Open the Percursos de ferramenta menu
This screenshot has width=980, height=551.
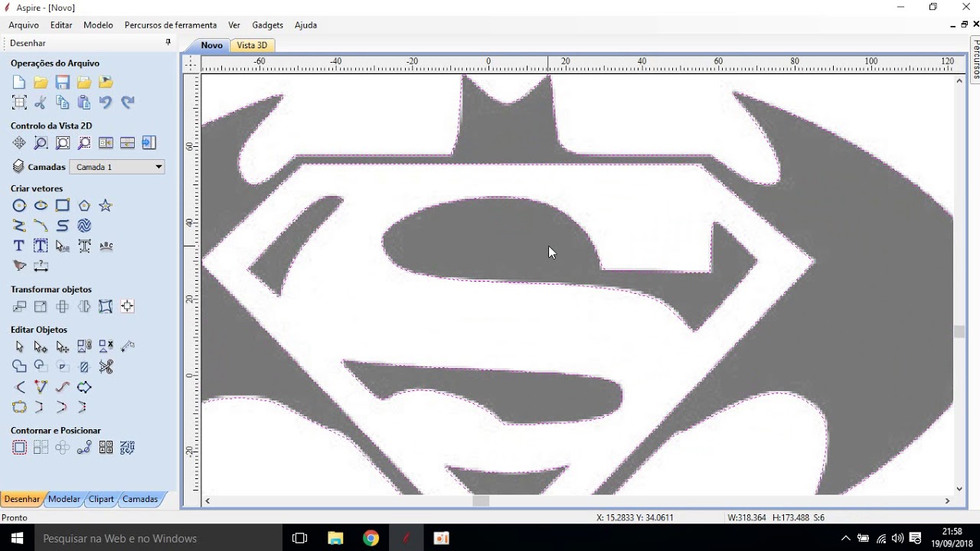[171, 25]
